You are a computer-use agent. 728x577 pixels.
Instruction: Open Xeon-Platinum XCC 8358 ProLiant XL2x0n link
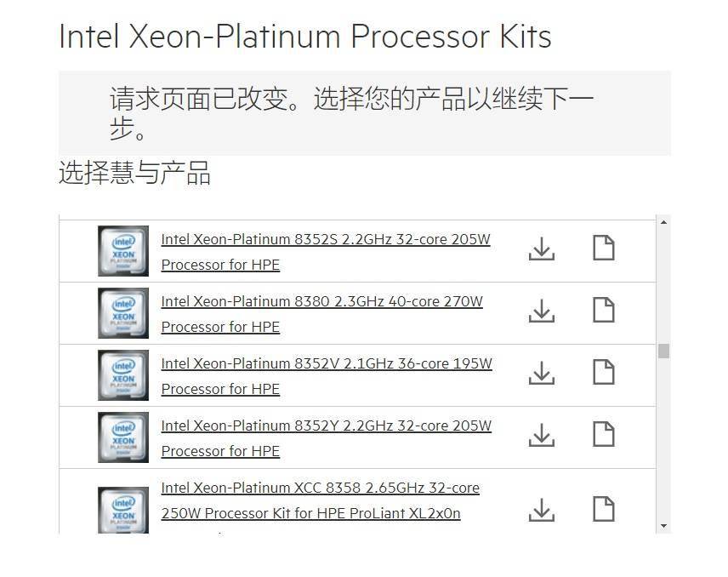320,488
